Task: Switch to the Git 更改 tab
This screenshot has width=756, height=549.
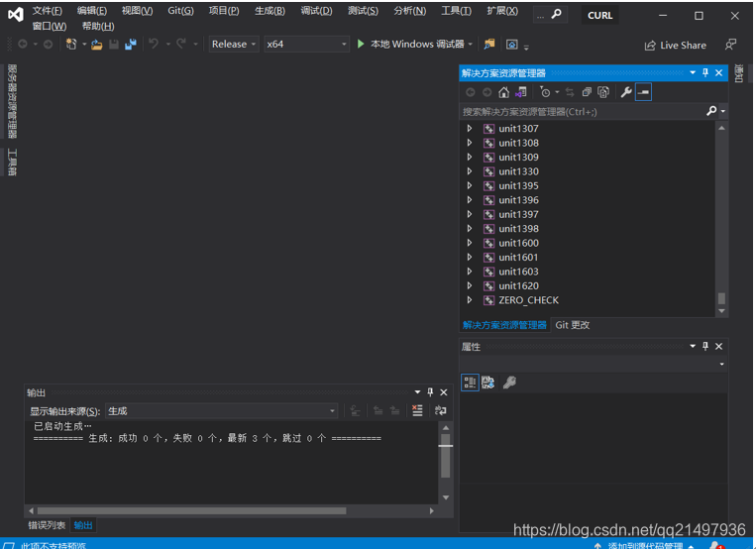Action: [x=573, y=325]
